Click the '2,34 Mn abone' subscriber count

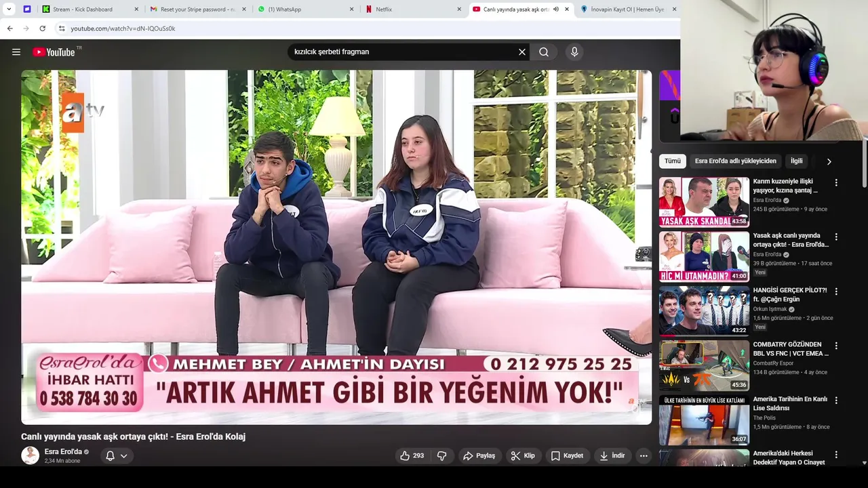click(62, 461)
